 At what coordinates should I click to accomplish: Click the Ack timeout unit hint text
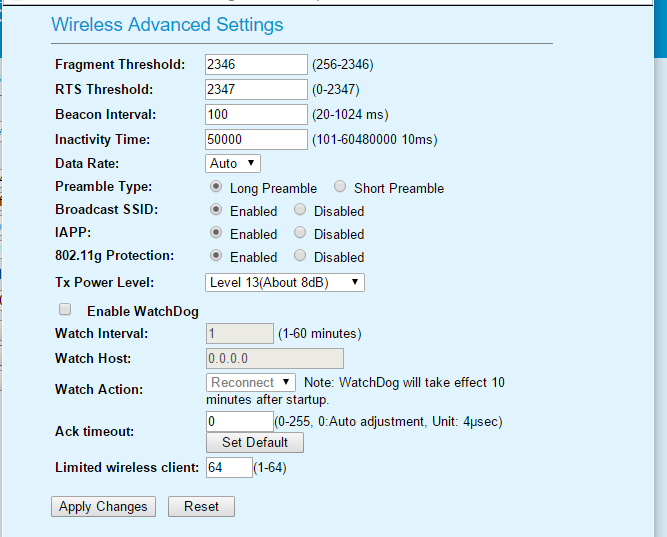(x=388, y=422)
